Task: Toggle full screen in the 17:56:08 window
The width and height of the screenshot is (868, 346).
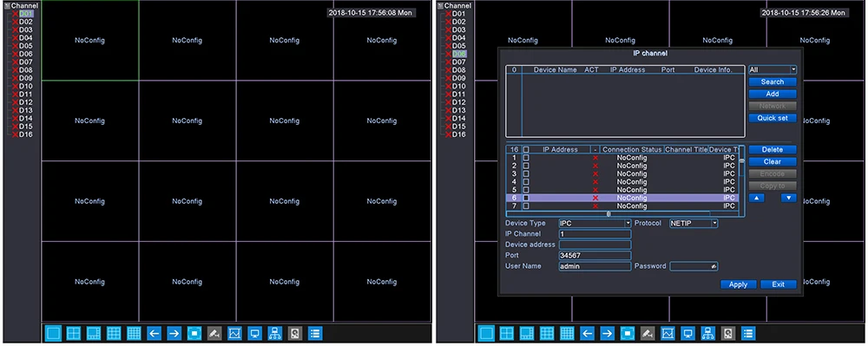Action: (x=194, y=333)
